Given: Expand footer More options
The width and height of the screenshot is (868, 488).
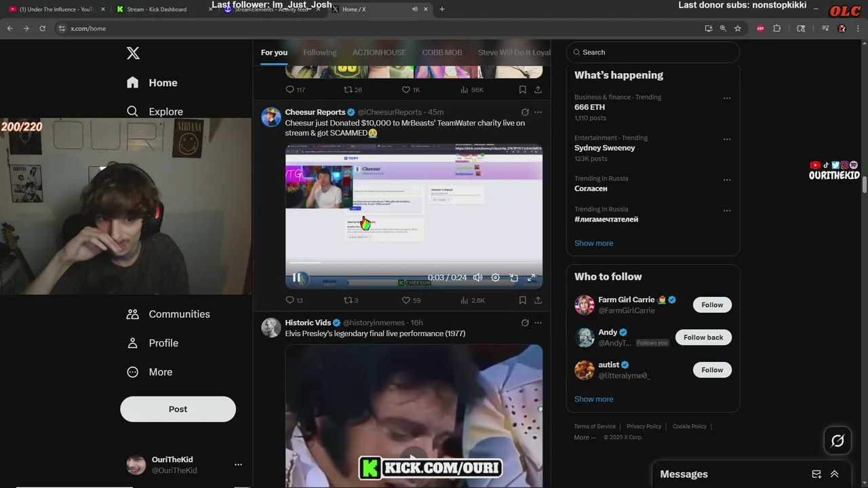Looking at the screenshot, I should [585, 437].
